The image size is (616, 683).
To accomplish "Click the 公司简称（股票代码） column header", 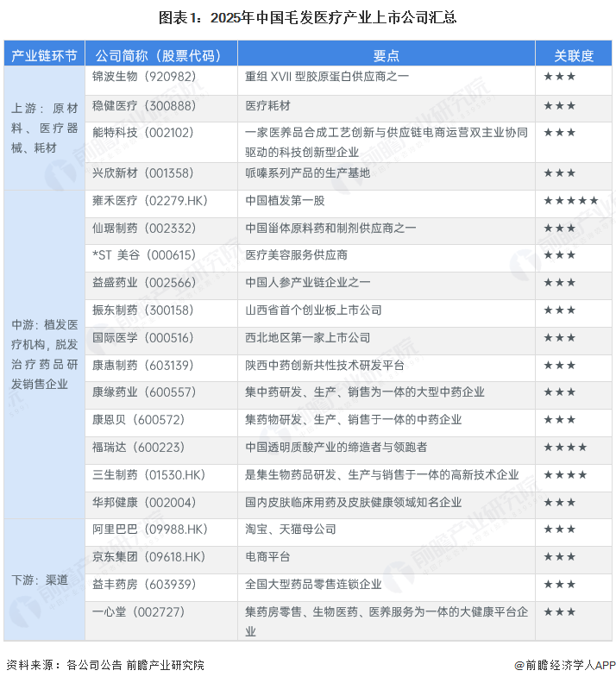I will (x=160, y=55).
